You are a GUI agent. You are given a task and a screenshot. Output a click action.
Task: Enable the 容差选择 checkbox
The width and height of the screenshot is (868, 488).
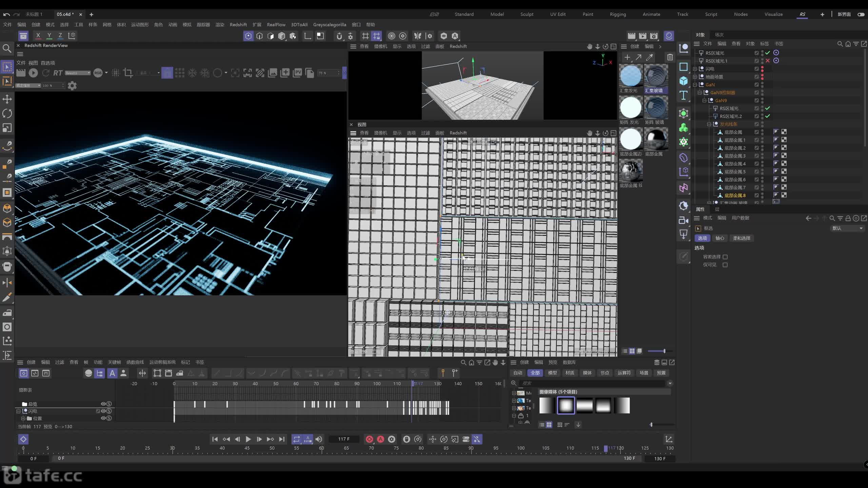pyautogui.click(x=725, y=257)
